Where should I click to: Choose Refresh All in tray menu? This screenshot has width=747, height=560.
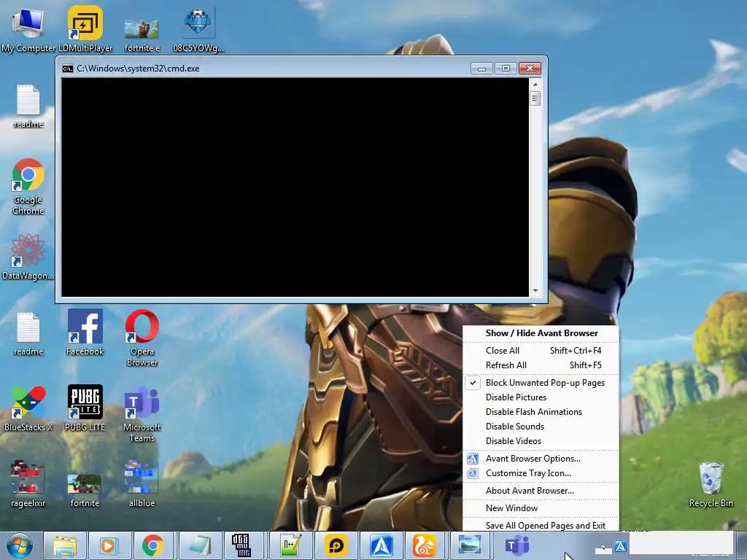click(x=541, y=365)
